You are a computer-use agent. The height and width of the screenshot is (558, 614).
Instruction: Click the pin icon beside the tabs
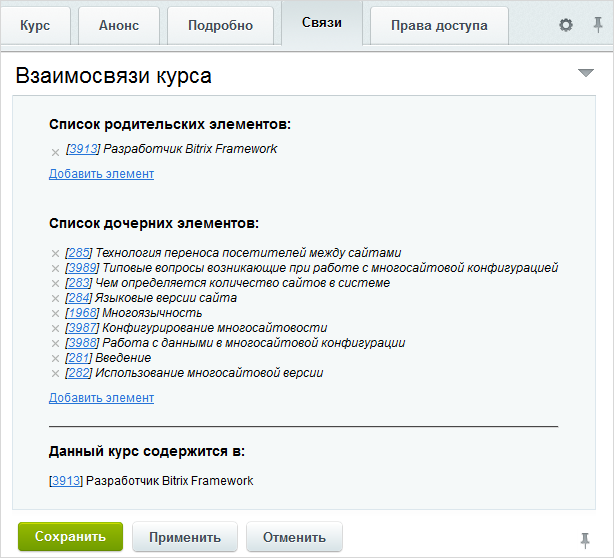click(x=598, y=25)
